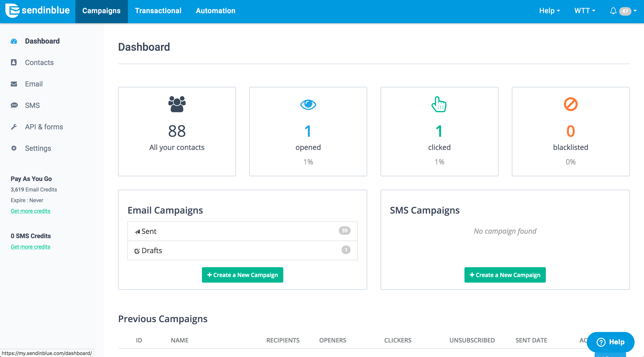This screenshot has width=644, height=357.
Task: Click the eye icon above opened count
Action: tap(308, 104)
